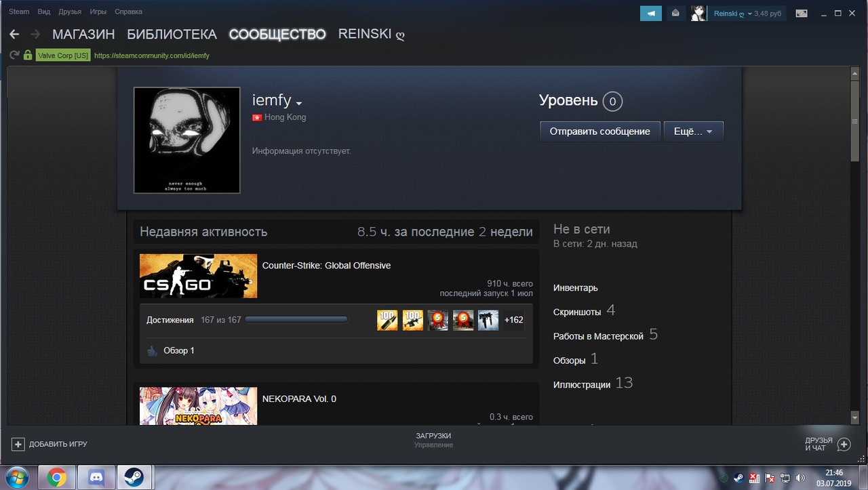The height and width of the screenshot is (490, 868).
Task: Open the Counter-Strike: Global Offensive title link
Action: click(x=326, y=266)
